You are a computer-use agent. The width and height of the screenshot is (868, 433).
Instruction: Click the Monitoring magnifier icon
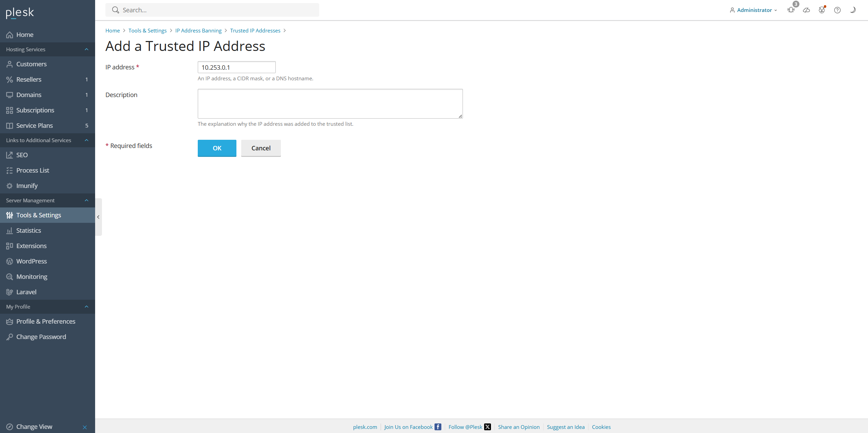coord(10,277)
